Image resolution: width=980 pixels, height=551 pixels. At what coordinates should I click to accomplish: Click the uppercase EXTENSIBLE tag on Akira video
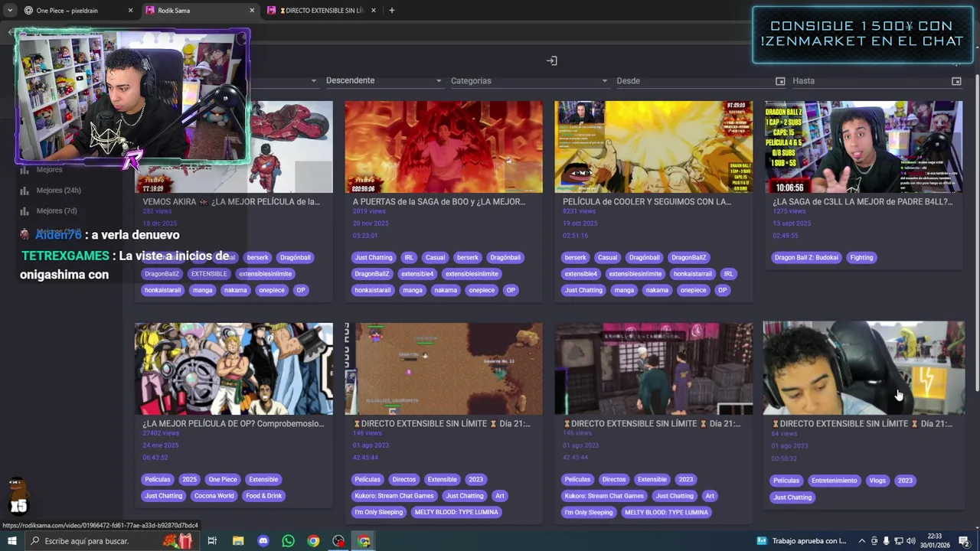click(209, 274)
